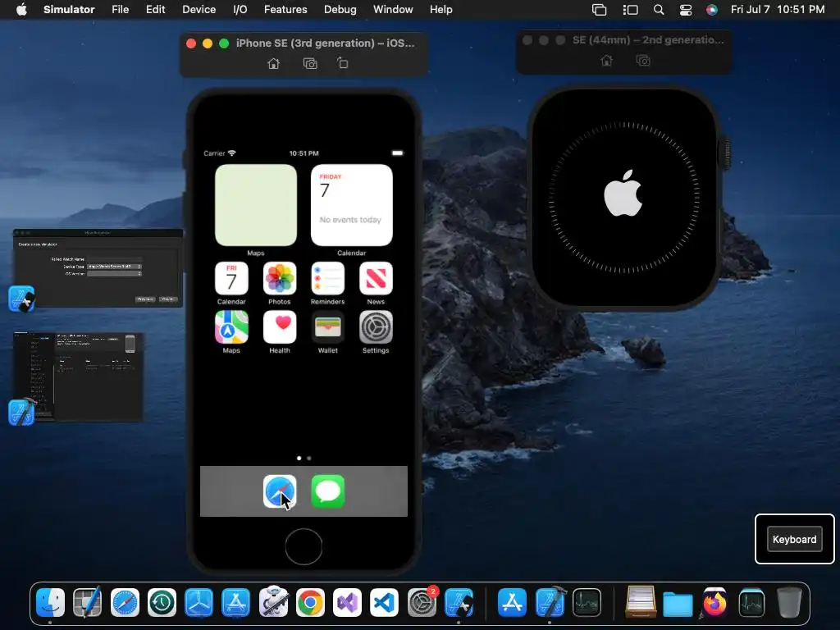Open the Edit menu
Image resolution: width=840 pixels, height=630 pixels.
click(x=155, y=10)
